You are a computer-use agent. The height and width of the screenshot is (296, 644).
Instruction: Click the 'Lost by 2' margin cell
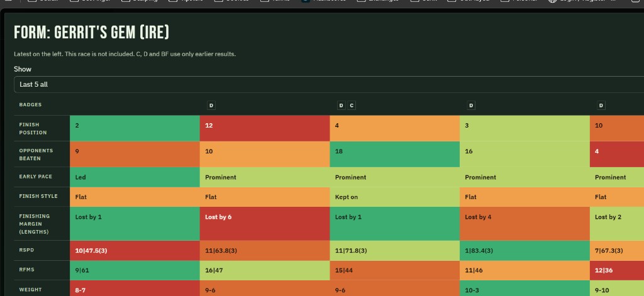coord(617,223)
